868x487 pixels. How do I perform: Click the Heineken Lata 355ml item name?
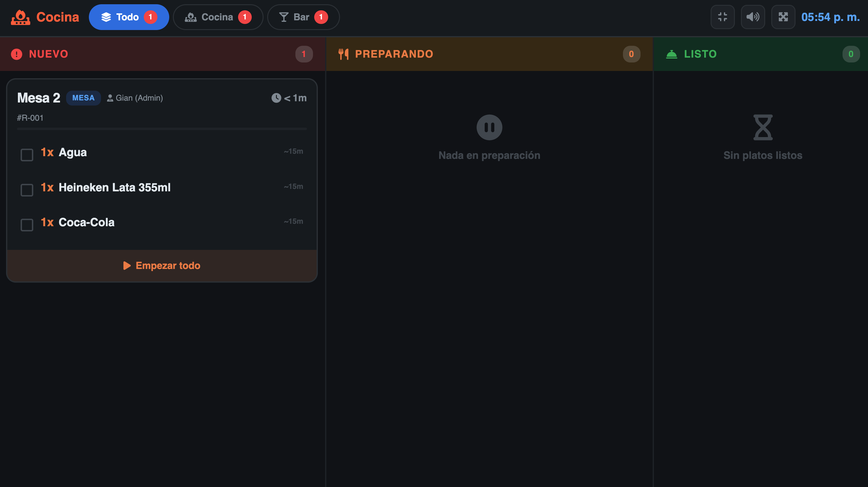click(x=115, y=187)
